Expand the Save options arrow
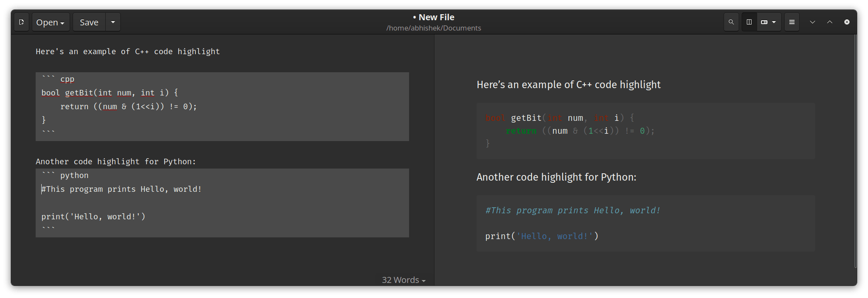Image resolution: width=868 pixels, height=298 pixels. pyautogui.click(x=113, y=22)
